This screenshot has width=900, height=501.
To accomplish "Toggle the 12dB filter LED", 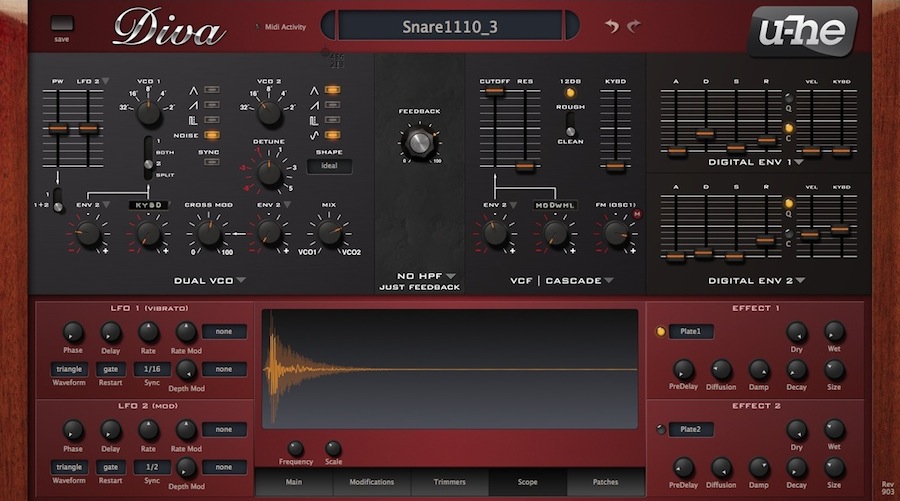I will coord(570,93).
